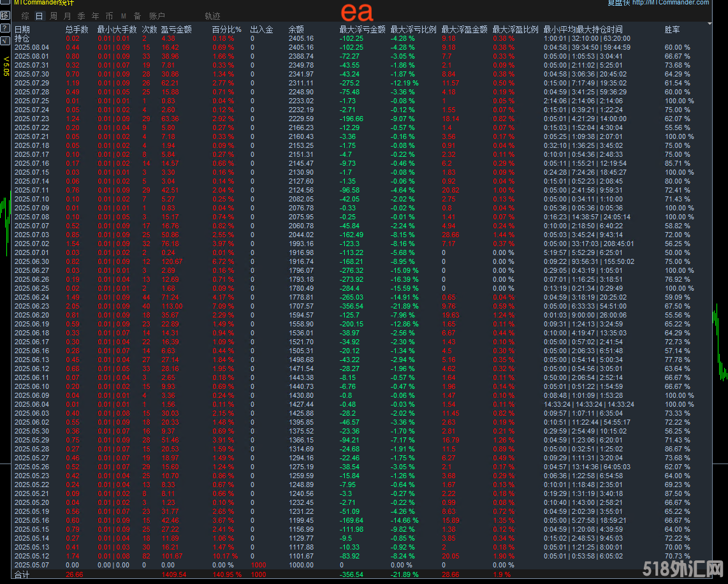Image resolution: width=728 pixels, height=584 pixels.
Task: Open the 账户 account tab
Action: point(157,16)
